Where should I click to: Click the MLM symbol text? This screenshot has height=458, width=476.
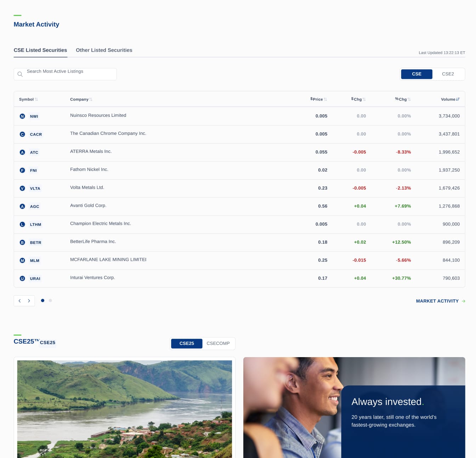tap(35, 261)
